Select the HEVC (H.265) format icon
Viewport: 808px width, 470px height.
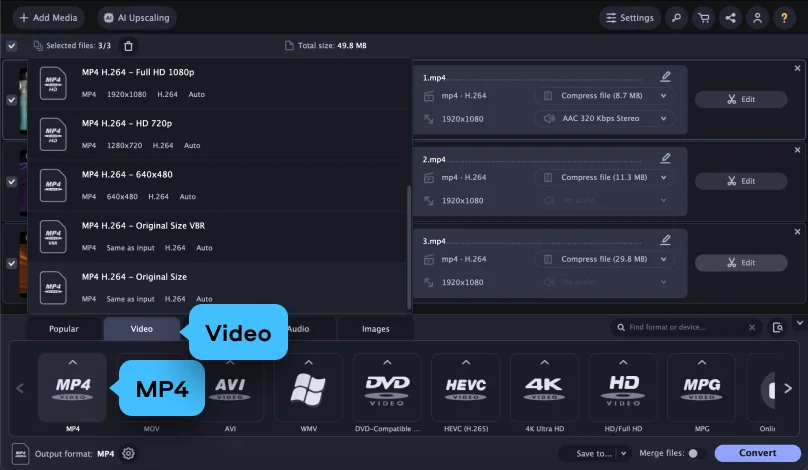point(465,389)
